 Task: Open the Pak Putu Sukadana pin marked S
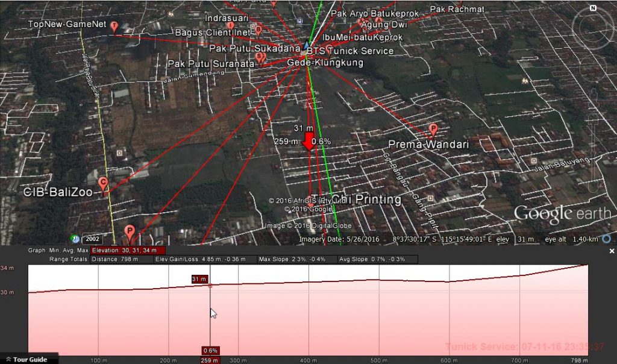point(260,58)
